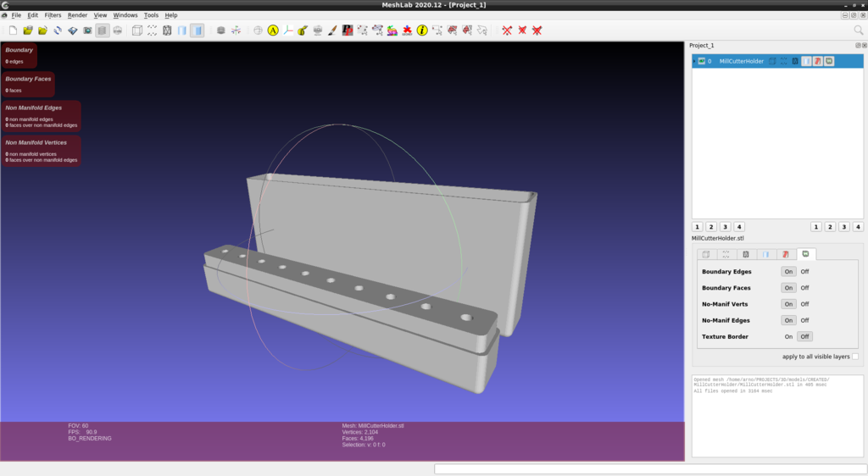Viewport: 868px width, 476px height.
Task: Switch to points rendering in the toolbar
Action: point(153,30)
